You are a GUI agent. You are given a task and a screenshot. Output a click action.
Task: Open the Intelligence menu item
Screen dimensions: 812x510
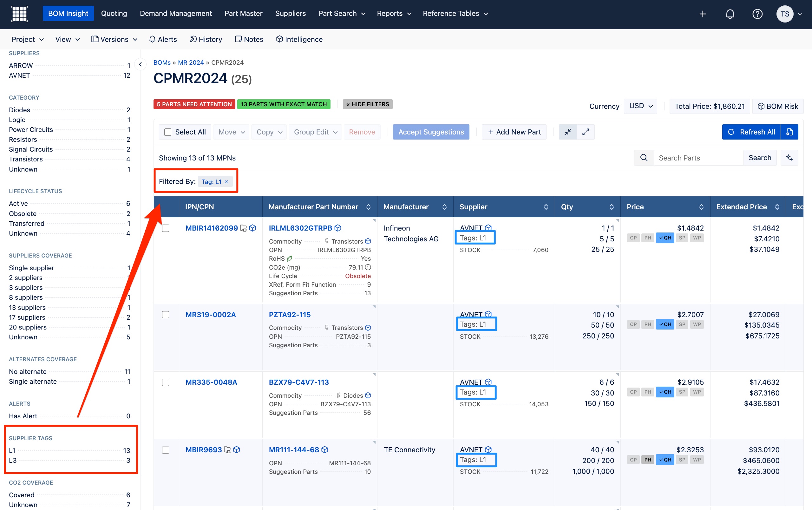(299, 39)
